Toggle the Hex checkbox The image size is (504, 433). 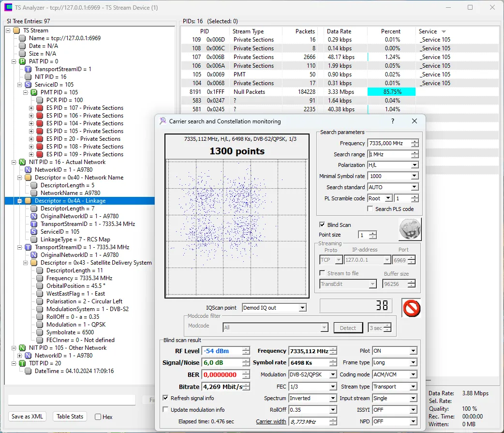coord(98,417)
